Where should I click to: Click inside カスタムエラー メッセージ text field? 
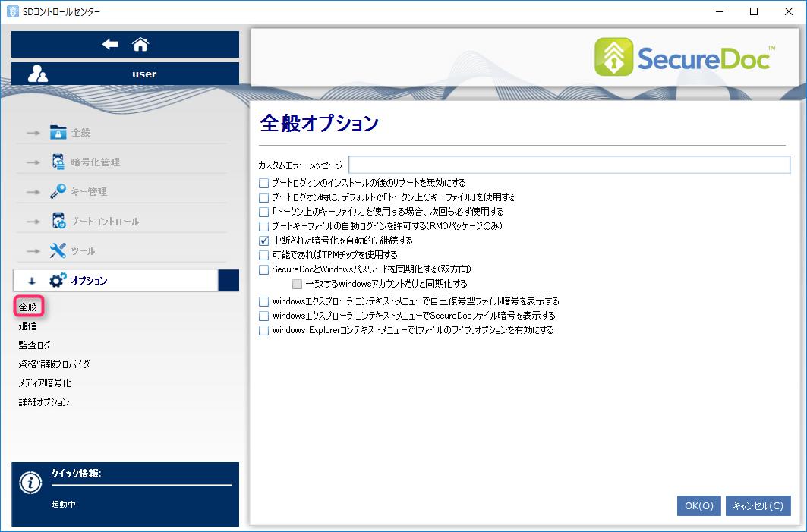(x=569, y=165)
